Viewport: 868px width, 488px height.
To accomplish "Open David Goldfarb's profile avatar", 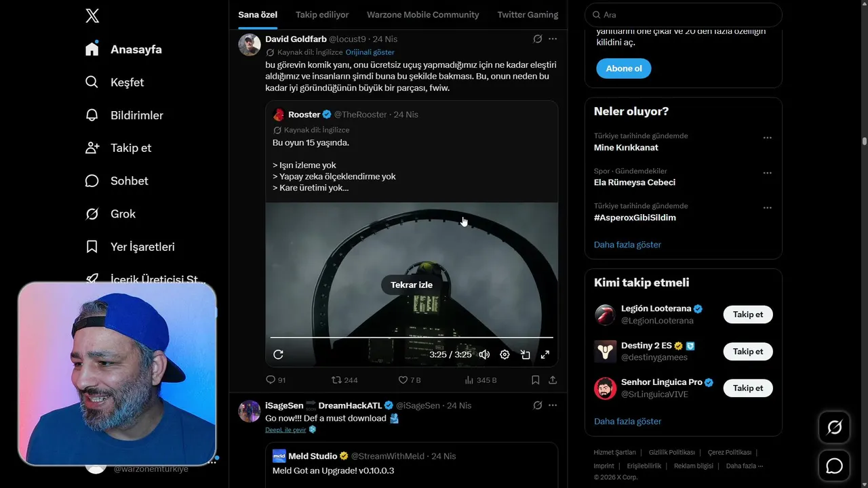I will (250, 45).
